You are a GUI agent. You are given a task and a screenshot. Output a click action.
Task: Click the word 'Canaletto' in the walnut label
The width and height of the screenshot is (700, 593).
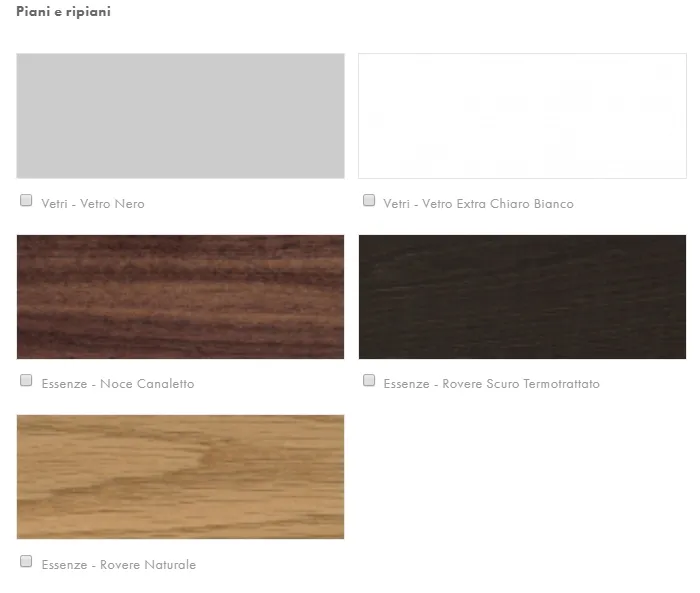165,384
